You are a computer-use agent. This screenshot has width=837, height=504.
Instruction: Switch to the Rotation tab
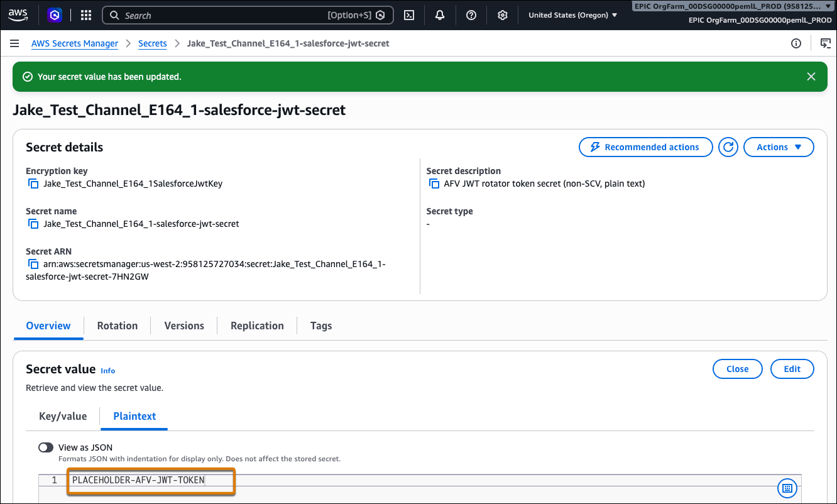point(118,326)
